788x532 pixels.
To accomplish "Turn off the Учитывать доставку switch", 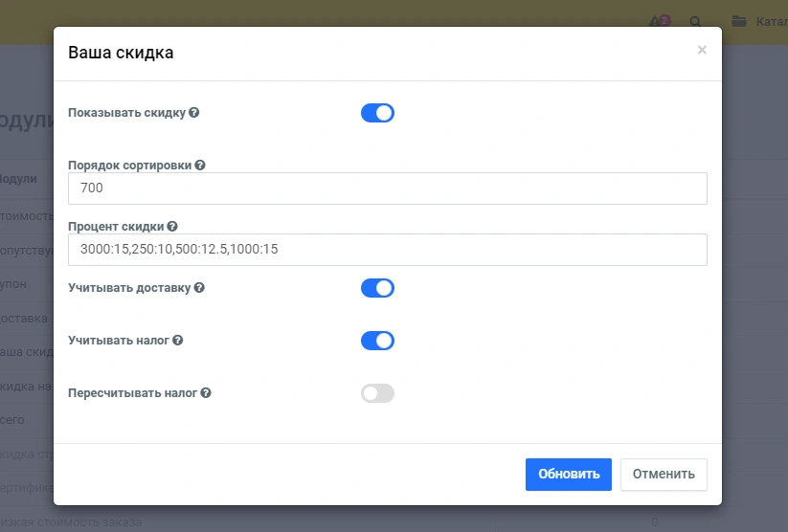I will coord(377,288).
